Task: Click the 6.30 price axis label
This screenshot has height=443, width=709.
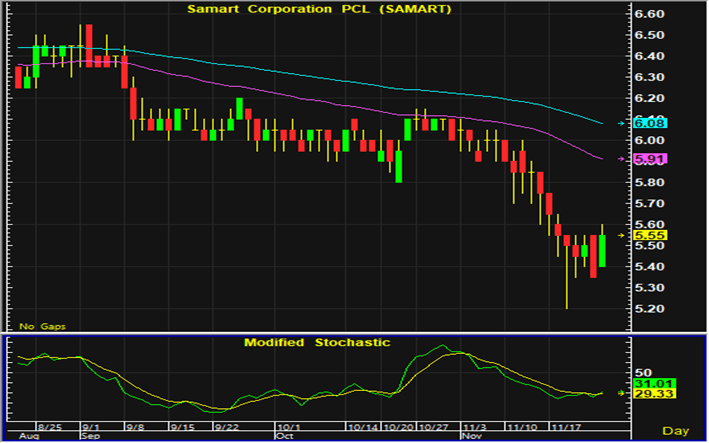Action: tap(650, 77)
